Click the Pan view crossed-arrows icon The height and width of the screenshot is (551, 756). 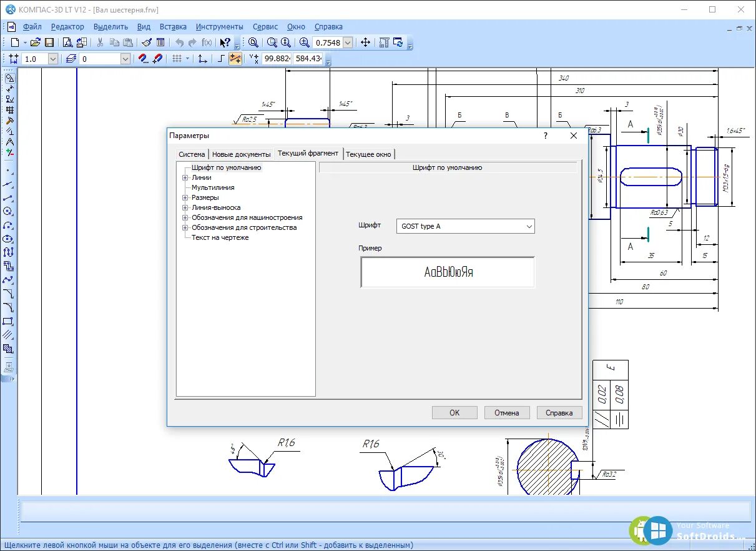click(x=366, y=42)
